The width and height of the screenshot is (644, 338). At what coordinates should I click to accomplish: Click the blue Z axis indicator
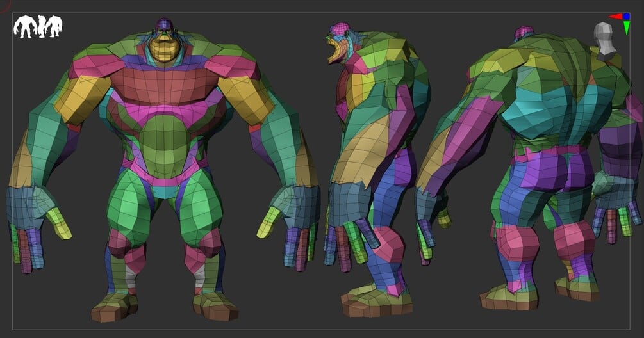626,17
